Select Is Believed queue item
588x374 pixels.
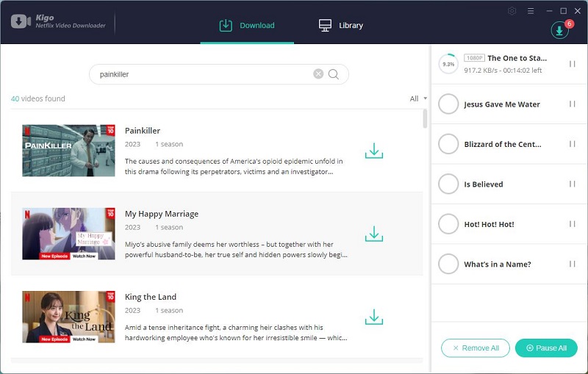pyautogui.click(x=509, y=184)
